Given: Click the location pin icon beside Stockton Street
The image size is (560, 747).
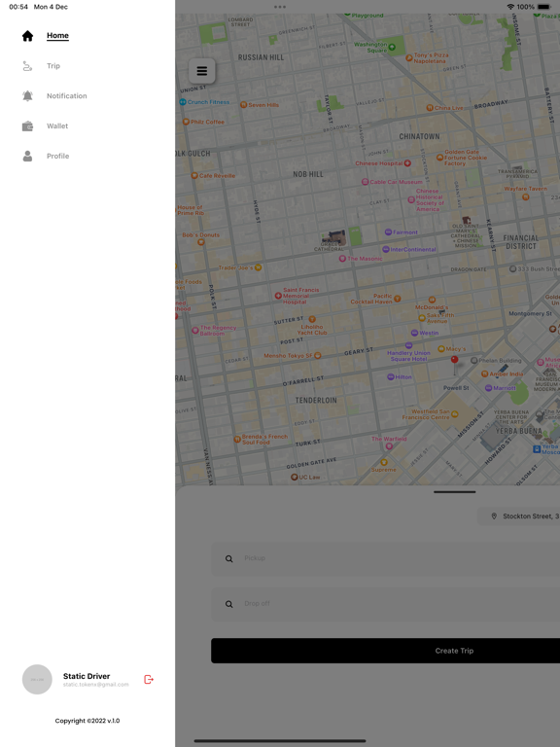Looking at the screenshot, I should coord(494,516).
